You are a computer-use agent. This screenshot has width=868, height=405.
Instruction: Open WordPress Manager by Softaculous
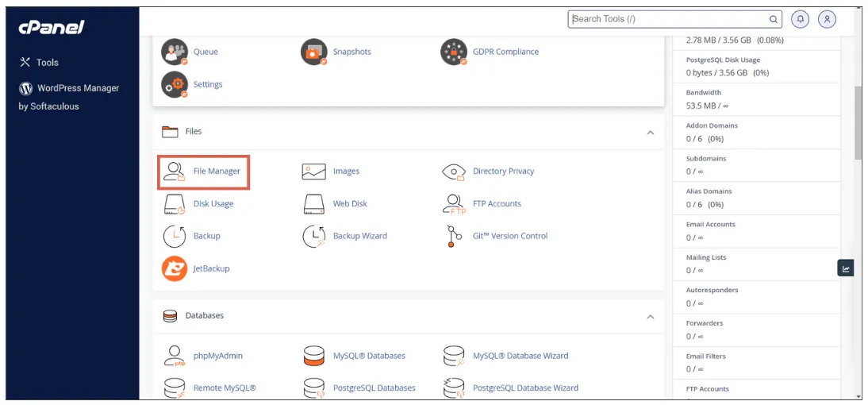click(69, 97)
